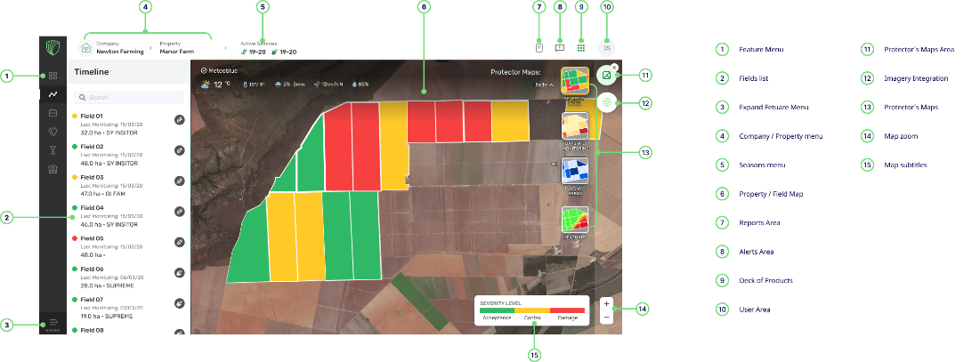Click the hourglass icon in left sidebar
980x362 pixels.
click(53, 150)
